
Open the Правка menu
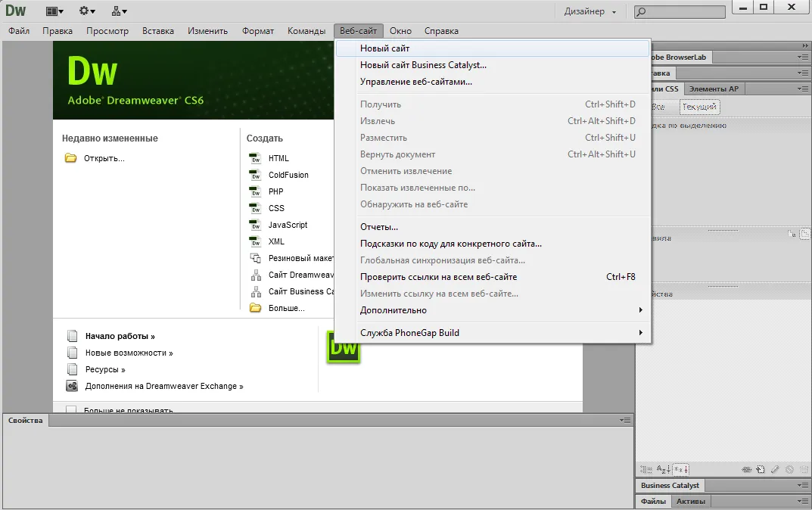pos(58,31)
